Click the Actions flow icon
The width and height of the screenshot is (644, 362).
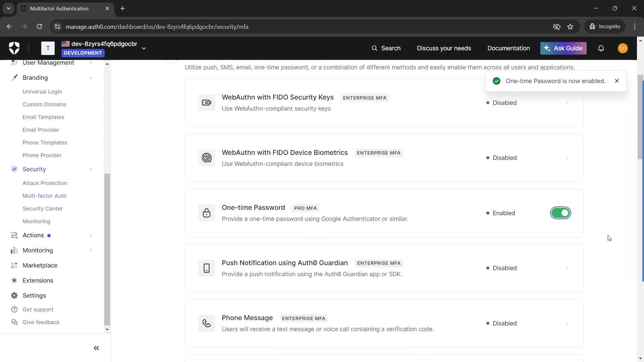pyautogui.click(x=14, y=235)
